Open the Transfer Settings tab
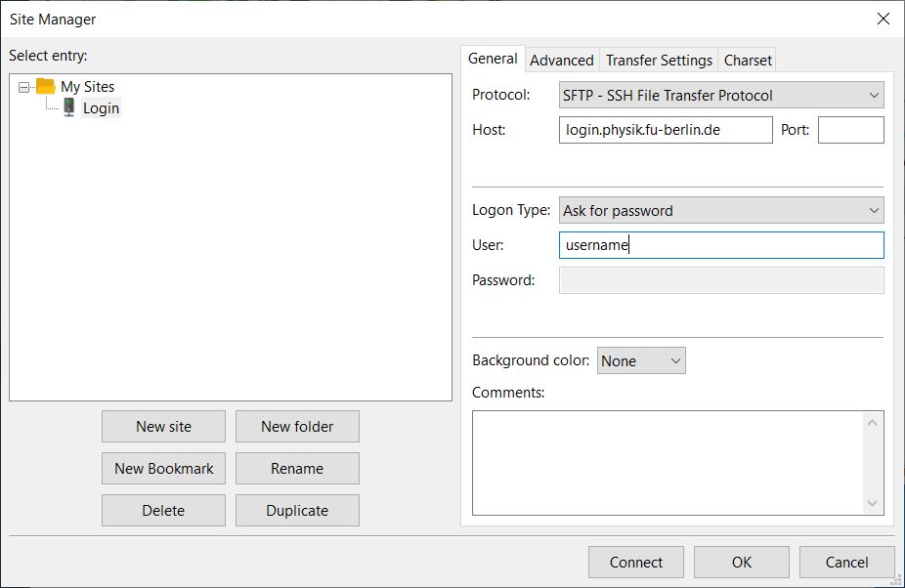Screen dimensions: 905x588 coord(659,60)
